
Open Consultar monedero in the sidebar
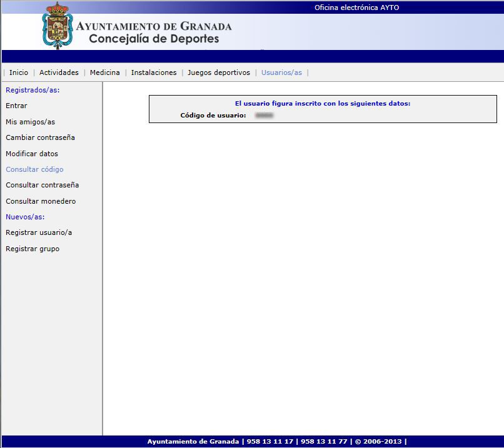point(41,201)
